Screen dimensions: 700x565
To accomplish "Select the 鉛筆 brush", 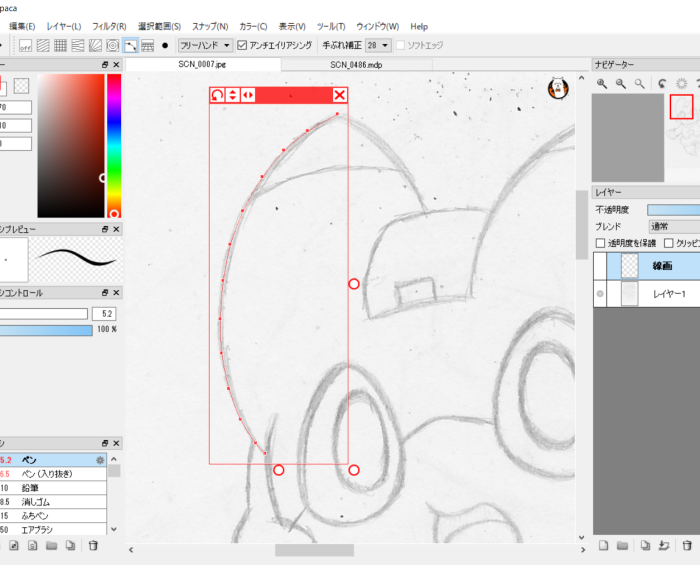I will 53,488.
